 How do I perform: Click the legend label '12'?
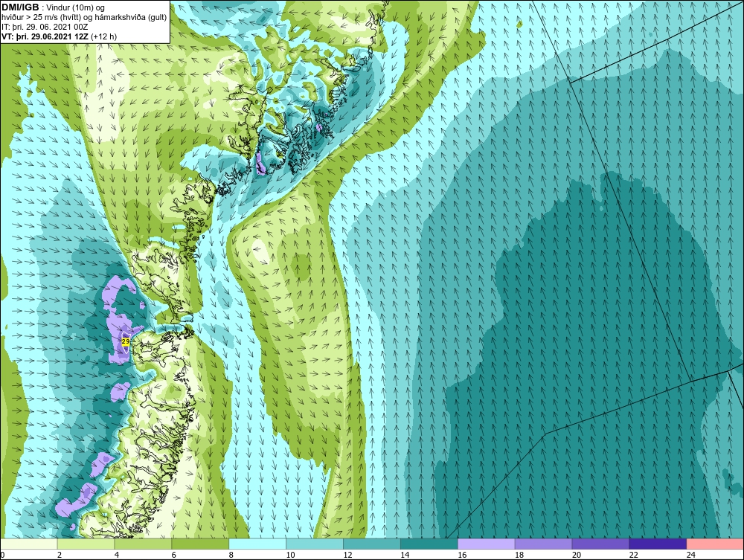tap(347, 555)
